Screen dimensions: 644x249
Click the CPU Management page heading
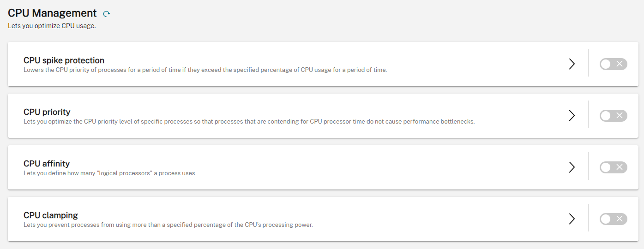tap(52, 13)
